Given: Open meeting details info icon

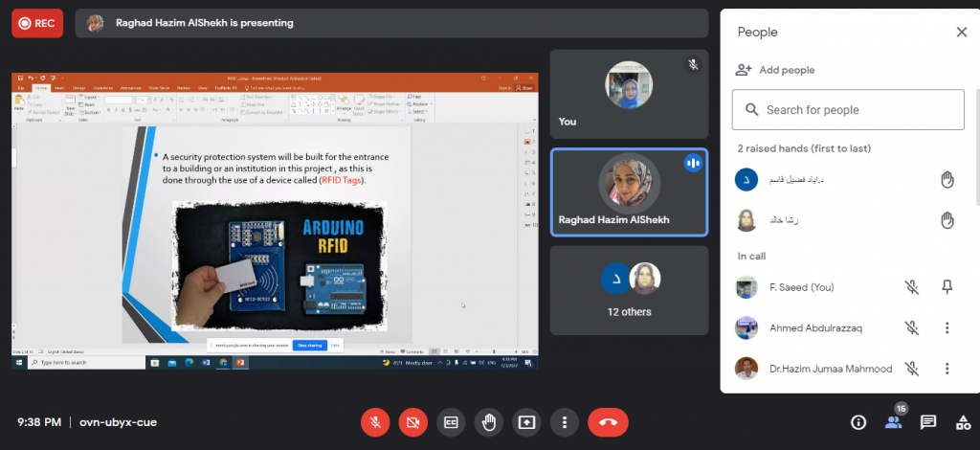Looking at the screenshot, I should 858,421.
